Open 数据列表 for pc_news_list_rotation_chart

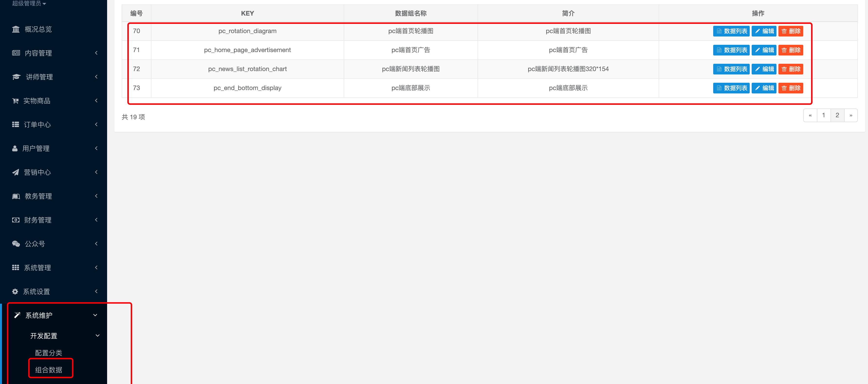731,69
